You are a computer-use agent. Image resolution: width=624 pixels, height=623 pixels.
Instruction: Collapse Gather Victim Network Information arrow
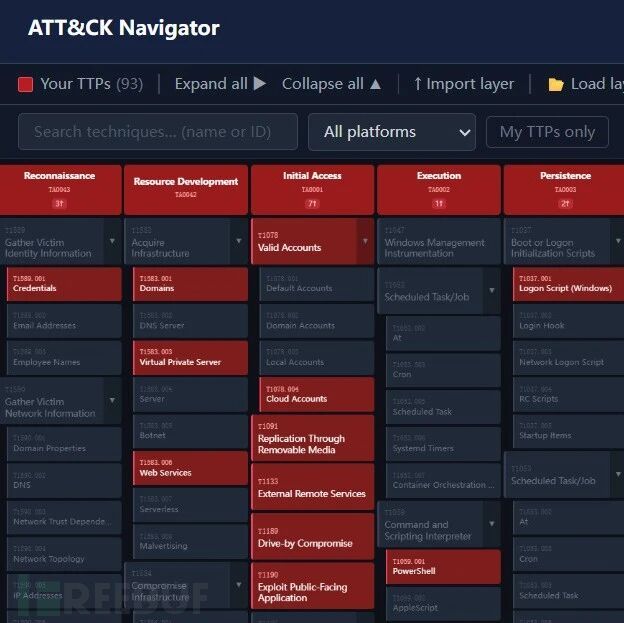pos(113,400)
